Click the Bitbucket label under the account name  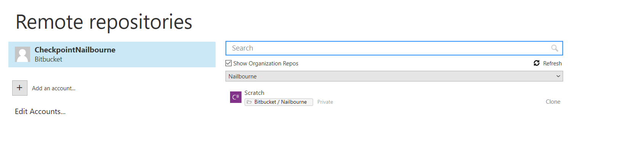coord(48,59)
